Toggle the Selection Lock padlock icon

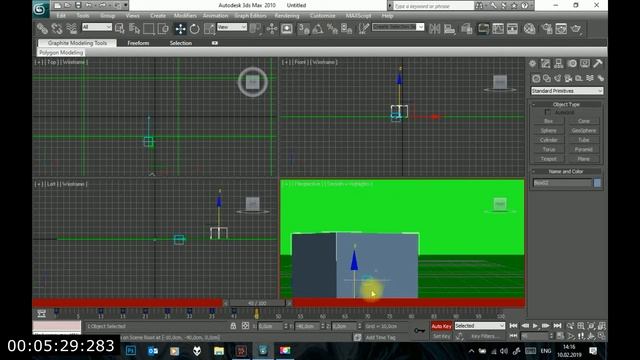pyautogui.click(x=233, y=326)
